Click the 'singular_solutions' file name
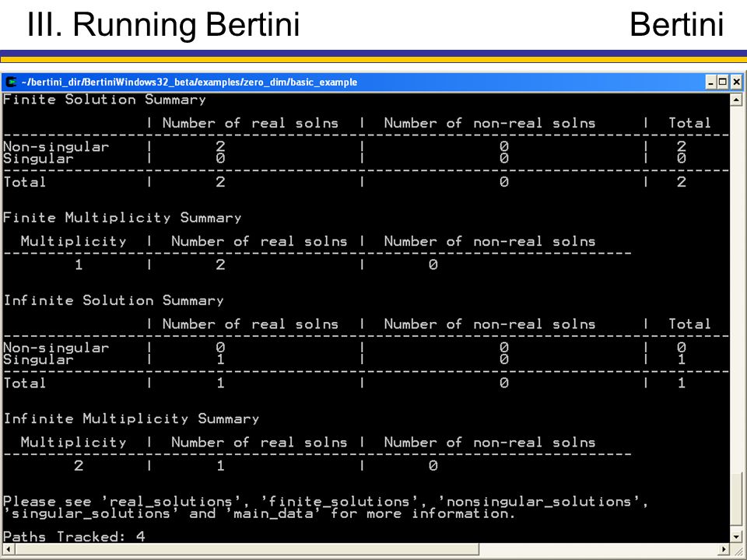Screen dimensions: 747x560 coord(90,513)
